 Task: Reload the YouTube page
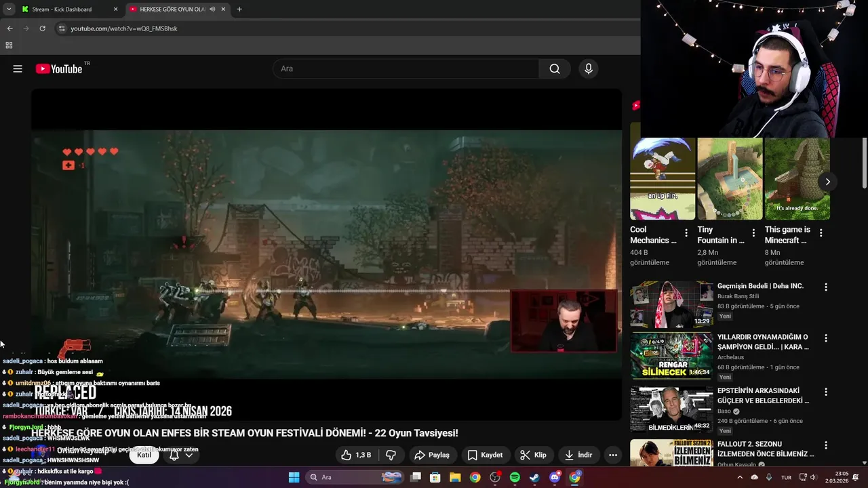tap(42, 28)
